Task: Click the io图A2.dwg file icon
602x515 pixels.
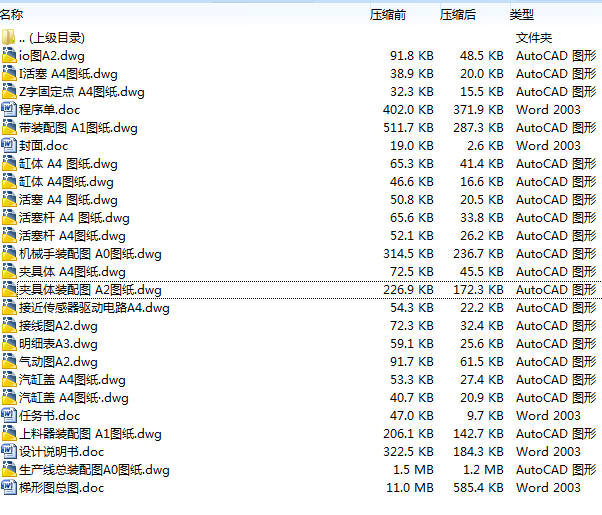Action: [x=9, y=55]
